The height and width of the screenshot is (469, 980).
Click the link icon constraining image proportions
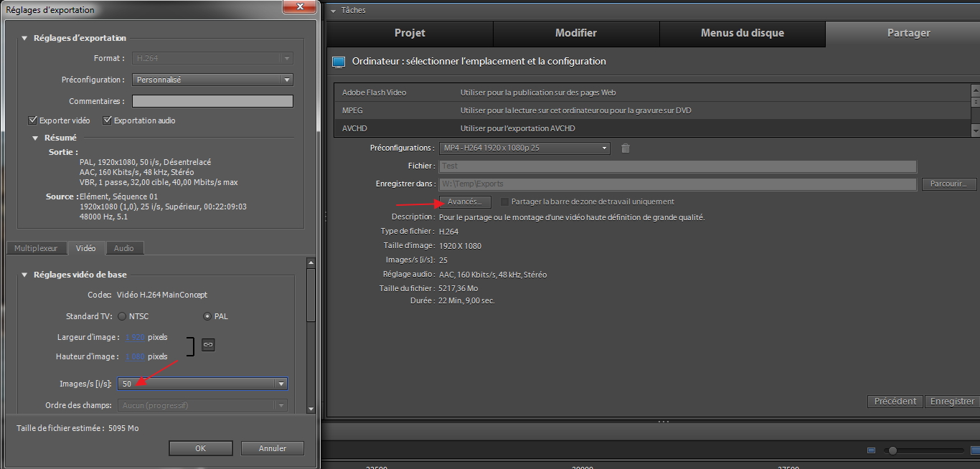208,345
